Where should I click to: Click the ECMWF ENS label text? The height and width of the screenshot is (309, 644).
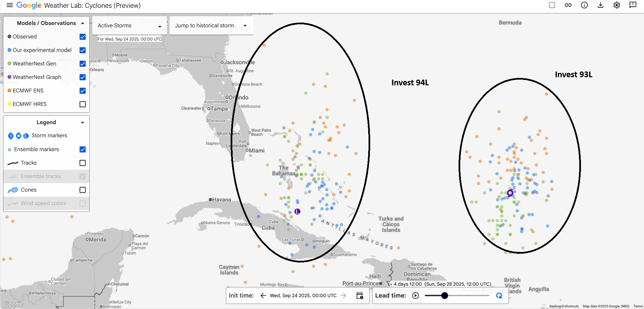pyautogui.click(x=28, y=90)
